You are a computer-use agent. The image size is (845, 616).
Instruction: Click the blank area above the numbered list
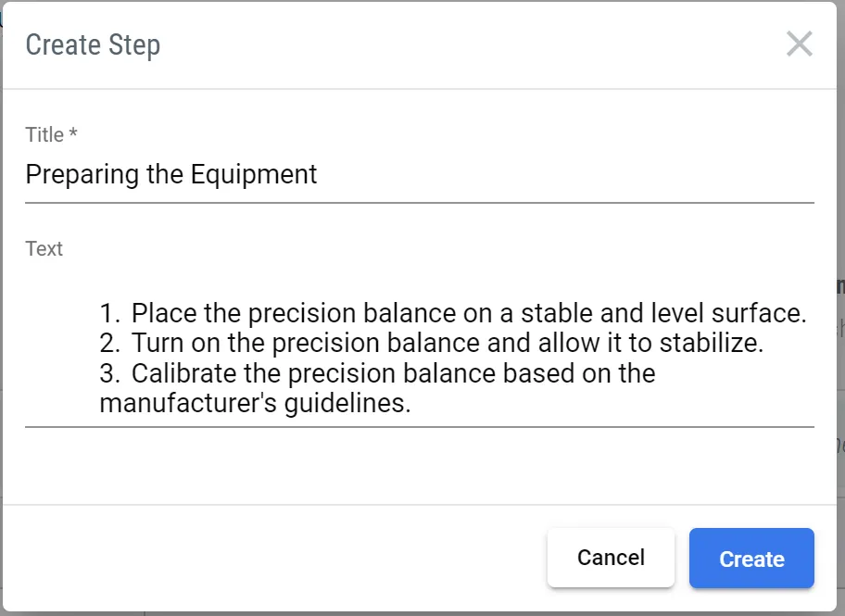point(419,279)
